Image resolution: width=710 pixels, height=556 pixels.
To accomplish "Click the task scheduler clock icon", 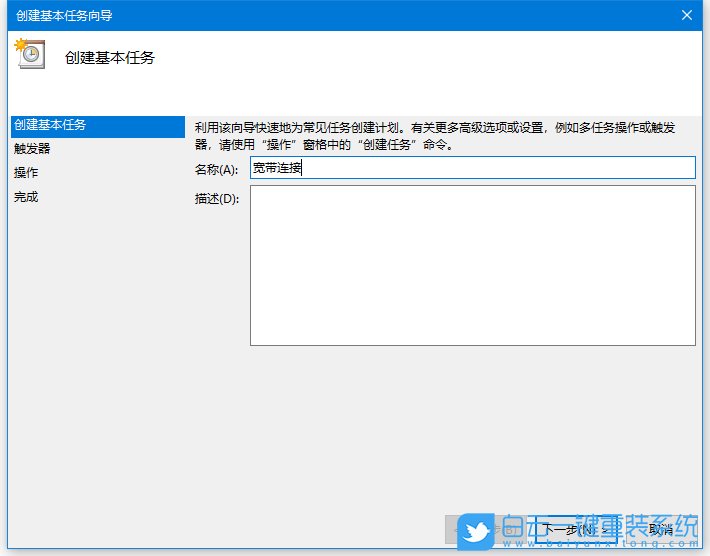I will pos(30,53).
